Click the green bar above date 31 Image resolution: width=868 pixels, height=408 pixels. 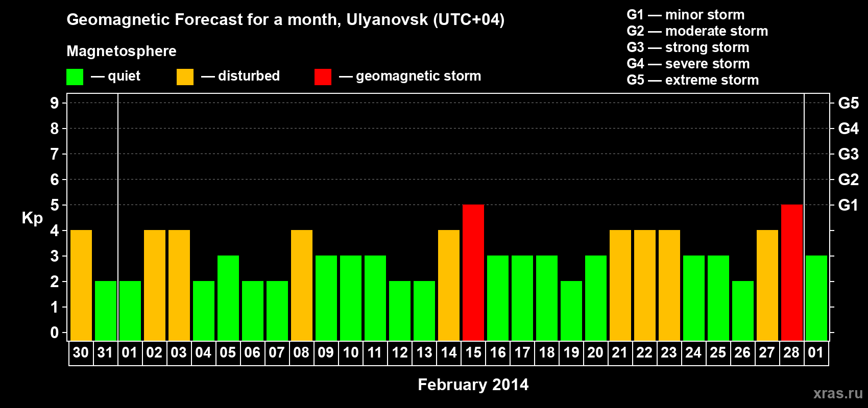click(x=106, y=311)
